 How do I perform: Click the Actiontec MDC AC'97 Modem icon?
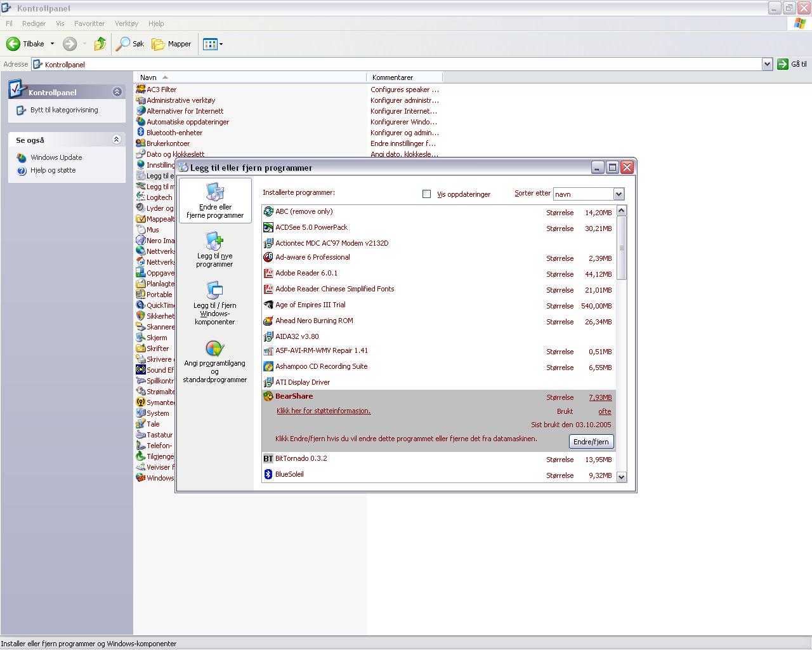point(268,243)
